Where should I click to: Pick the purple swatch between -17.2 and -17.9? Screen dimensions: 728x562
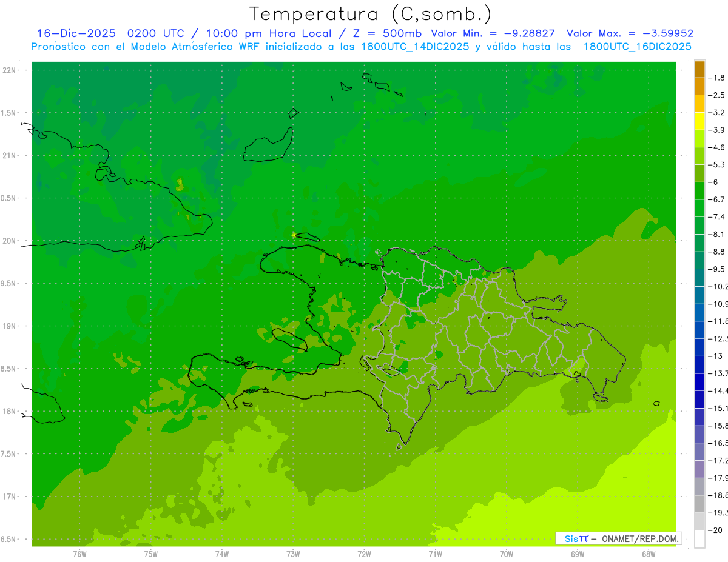(699, 469)
